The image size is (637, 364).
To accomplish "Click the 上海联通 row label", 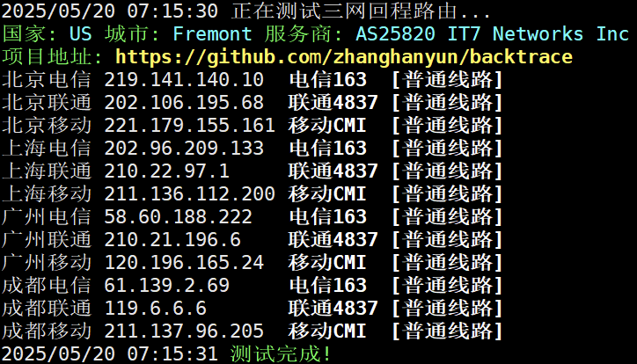I will [47, 171].
